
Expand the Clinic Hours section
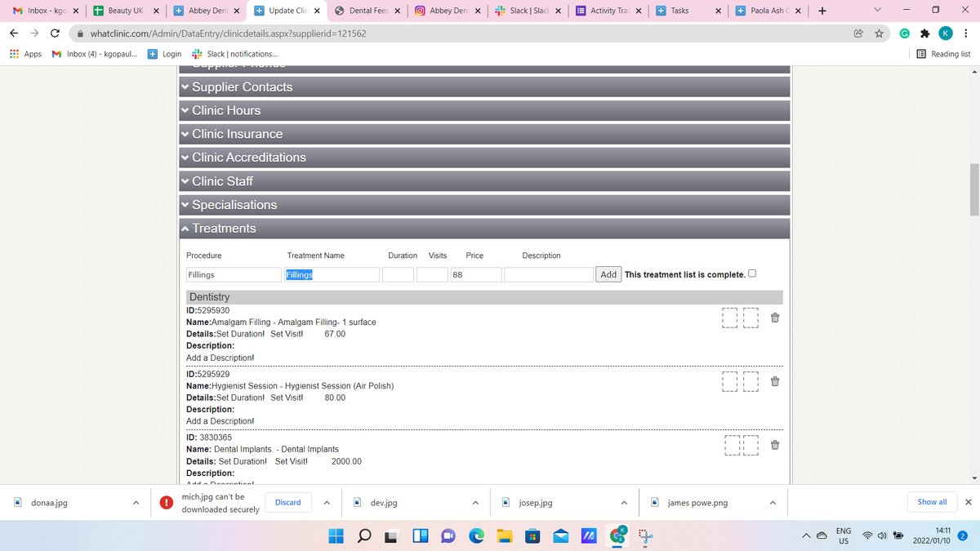click(226, 110)
